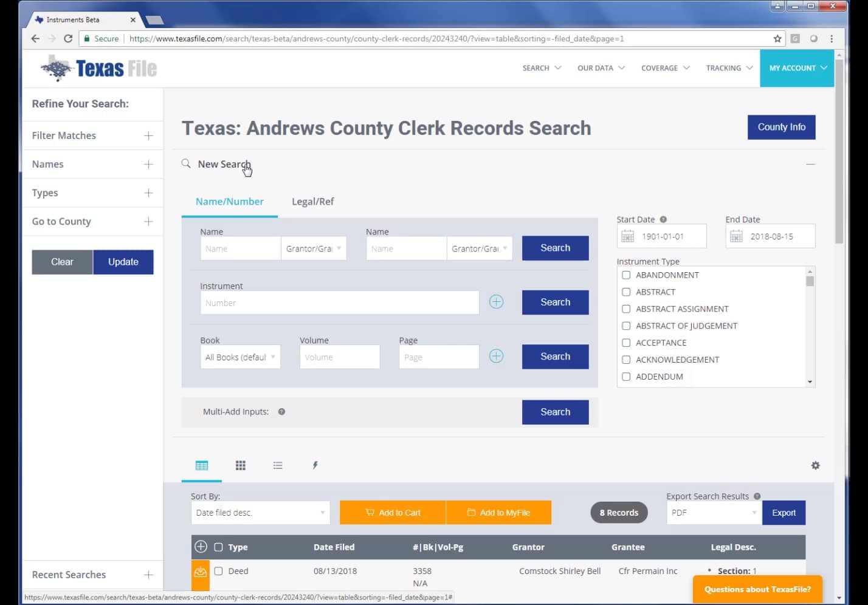Expand the Go to County section
Screen dimensions: 868x605
pos(92,221)
